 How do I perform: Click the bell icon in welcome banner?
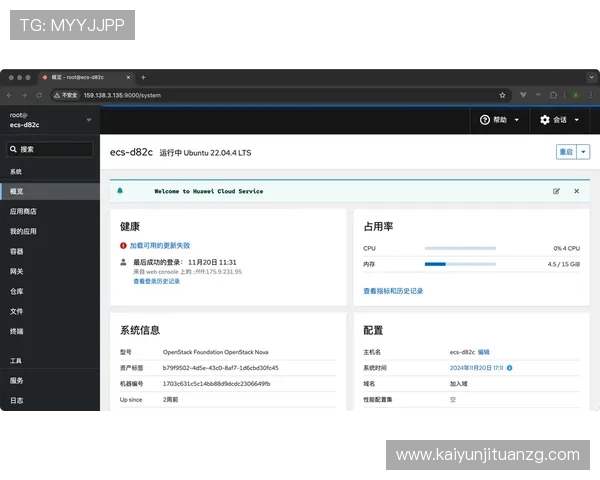tap(120, 191)
